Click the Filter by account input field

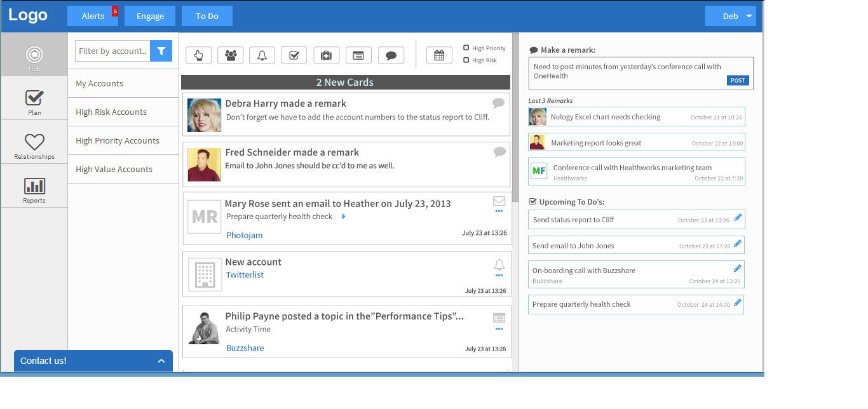tap(112, 51)
